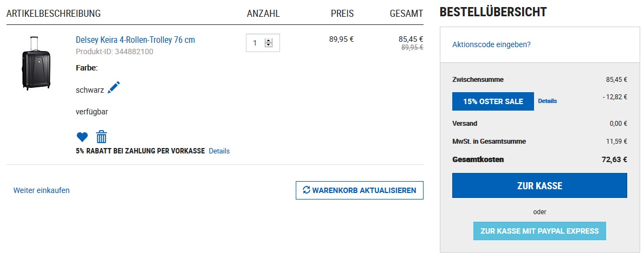Click the struck-through 89,95 € price

coord(412,48)
